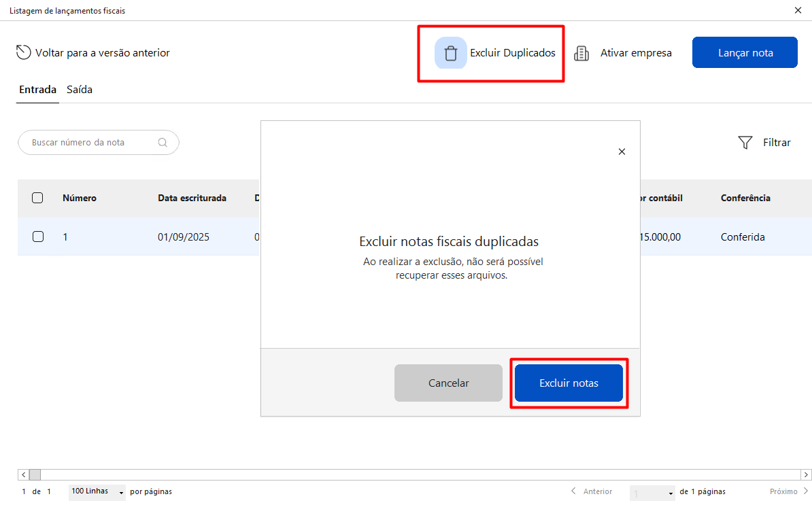The height and width of the screenshot is (505, 812).
Task: Go to the Anterior page
Action: (592, 491)
